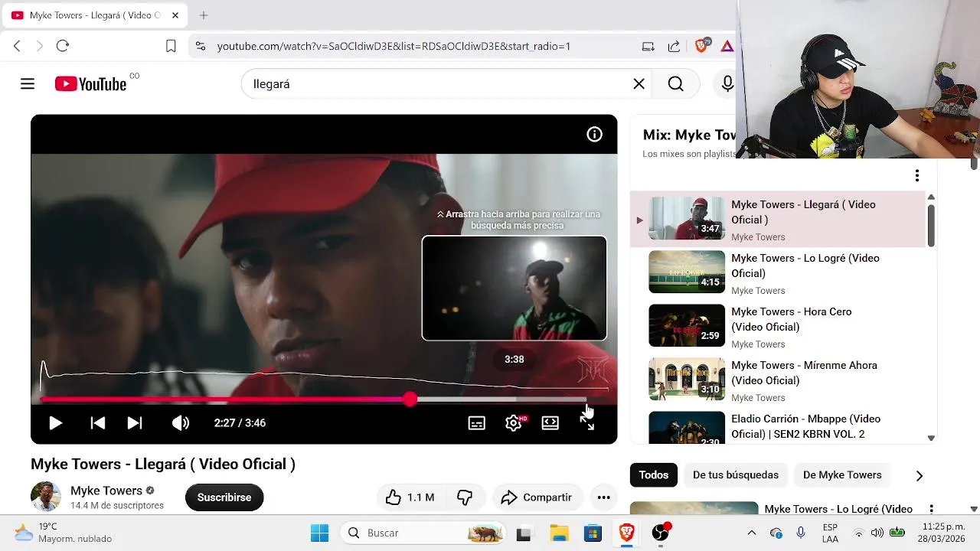Screen dimensions: 980x551
Task: Reload the page
Action: point(63,46)
